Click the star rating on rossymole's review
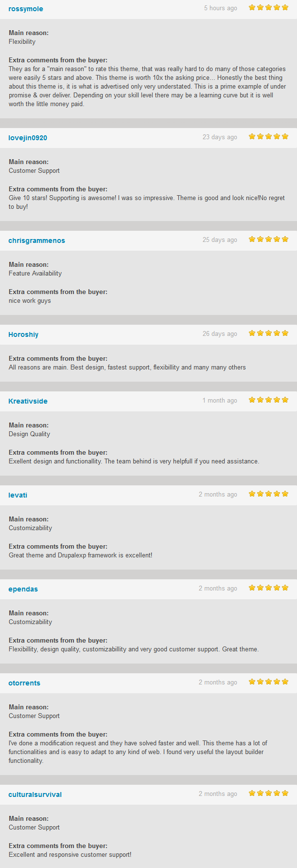This screenshot has width=297, height=868. (269, 7)
